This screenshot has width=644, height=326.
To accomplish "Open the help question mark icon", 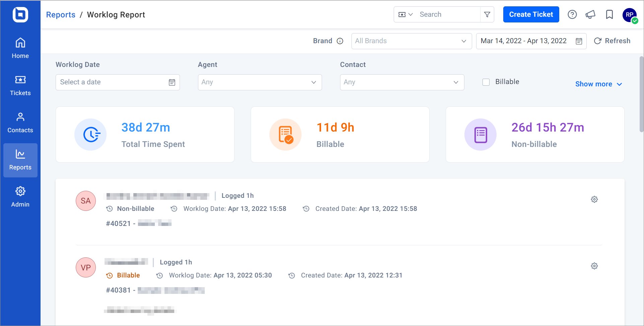I will (572, 14).
